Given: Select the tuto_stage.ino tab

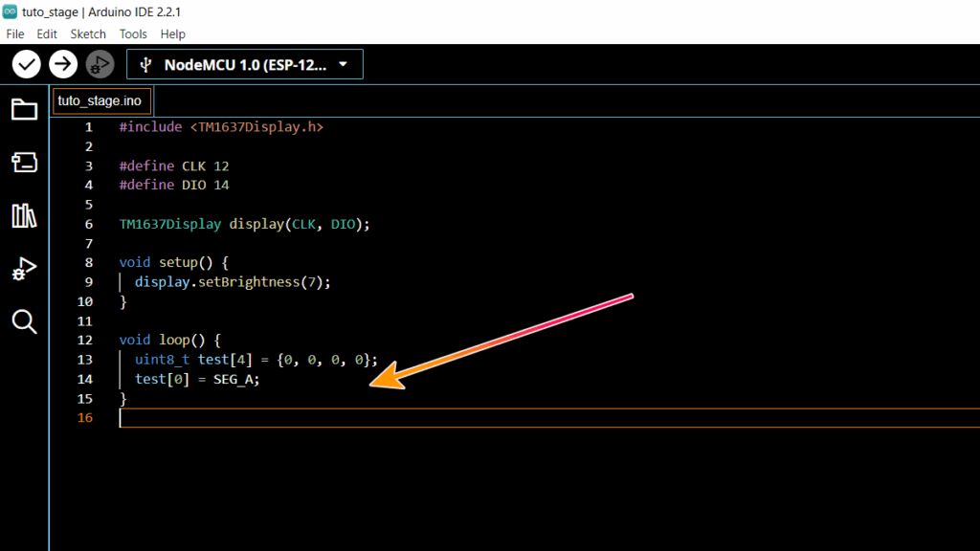Looking at the screenshot, I should point(100,101).
